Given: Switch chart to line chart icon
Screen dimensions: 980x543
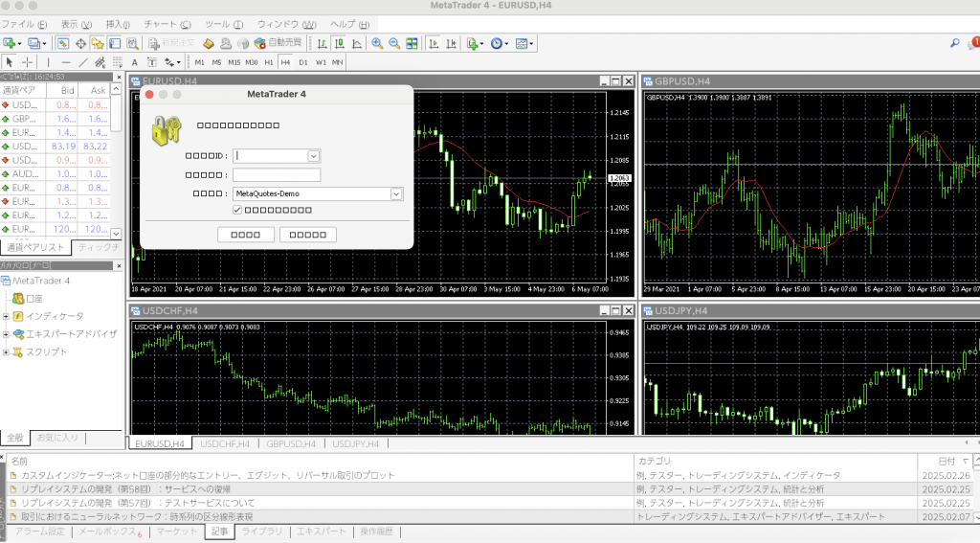Looking at the screenshot, I should pyautogui.click(x=356, y=43).
